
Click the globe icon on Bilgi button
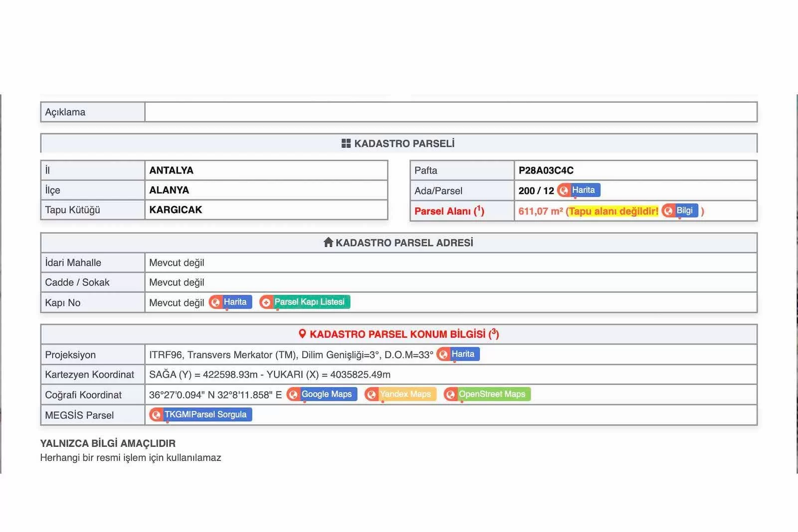point(668,211)
